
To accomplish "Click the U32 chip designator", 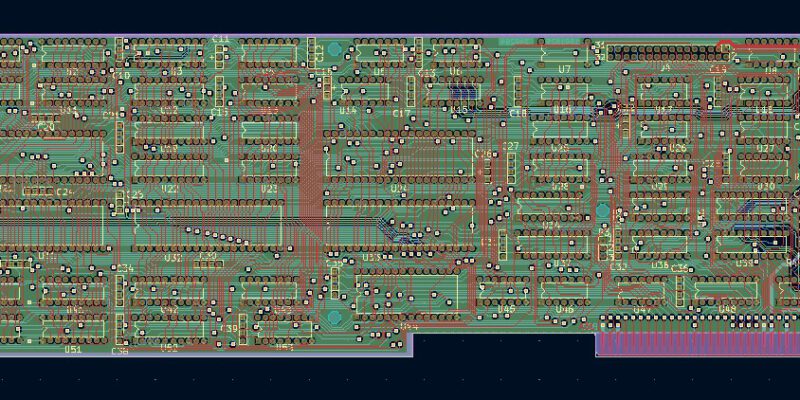I will tap(173, 258).
